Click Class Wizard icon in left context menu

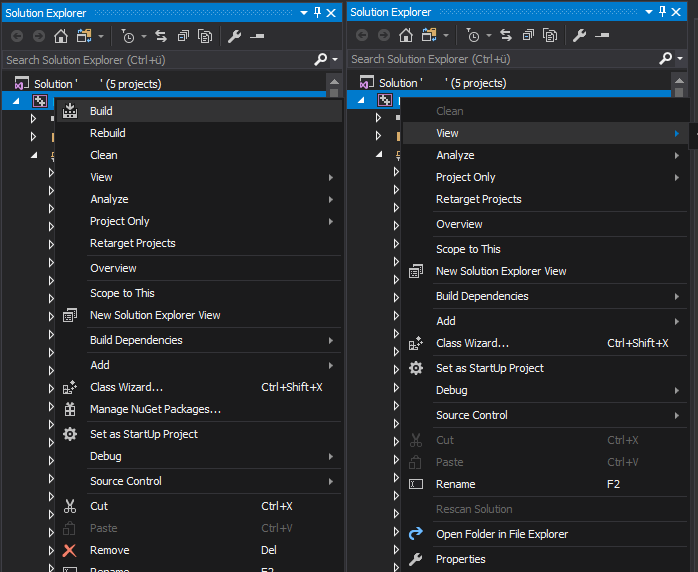[x=70, y=387]
